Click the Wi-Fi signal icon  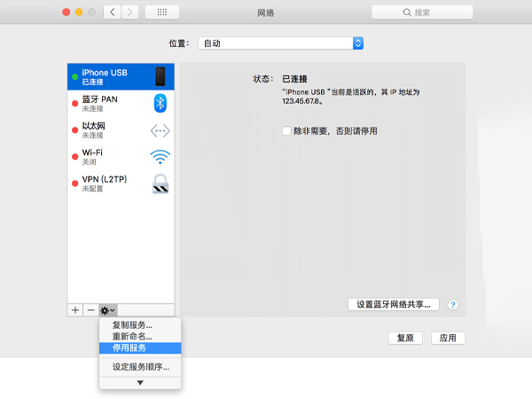tap(160, 157)
